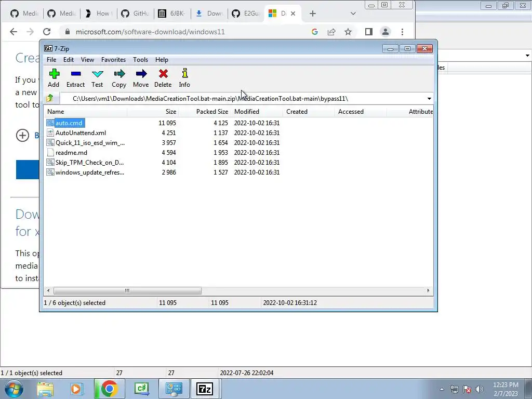Screen dimensions: 532x399
Task: Reload the Microsoft download page
Action: 46,32
